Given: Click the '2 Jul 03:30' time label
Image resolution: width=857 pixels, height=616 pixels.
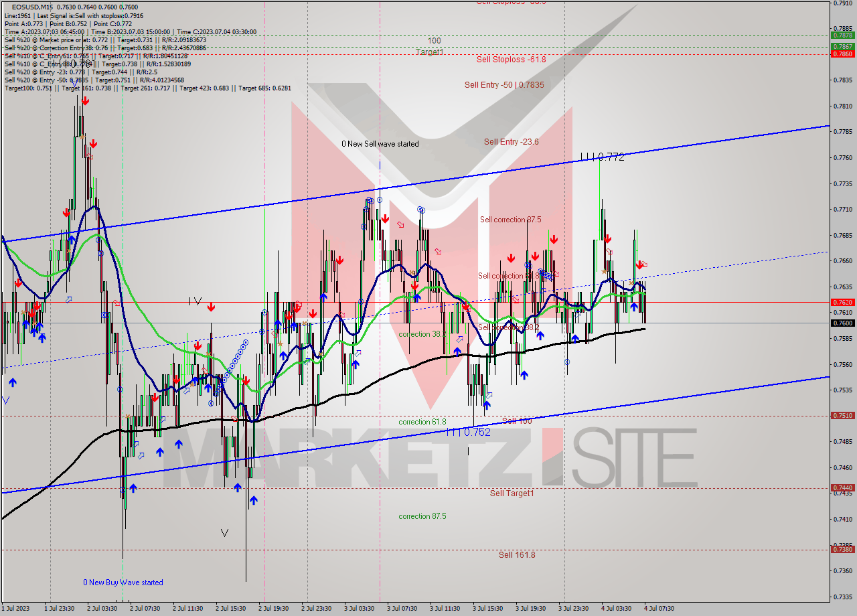Looking at the screenshot, I should click(x=102, y=609).
